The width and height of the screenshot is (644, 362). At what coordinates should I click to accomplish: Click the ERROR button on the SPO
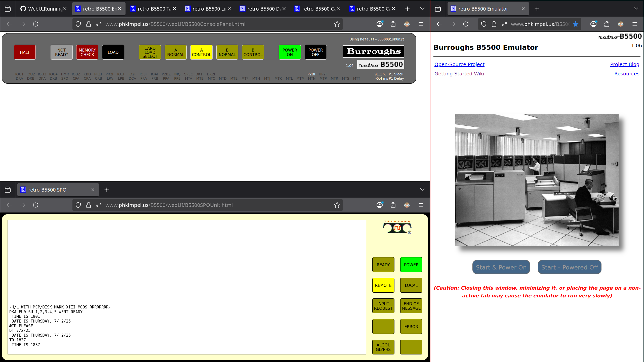coord(411,327)
